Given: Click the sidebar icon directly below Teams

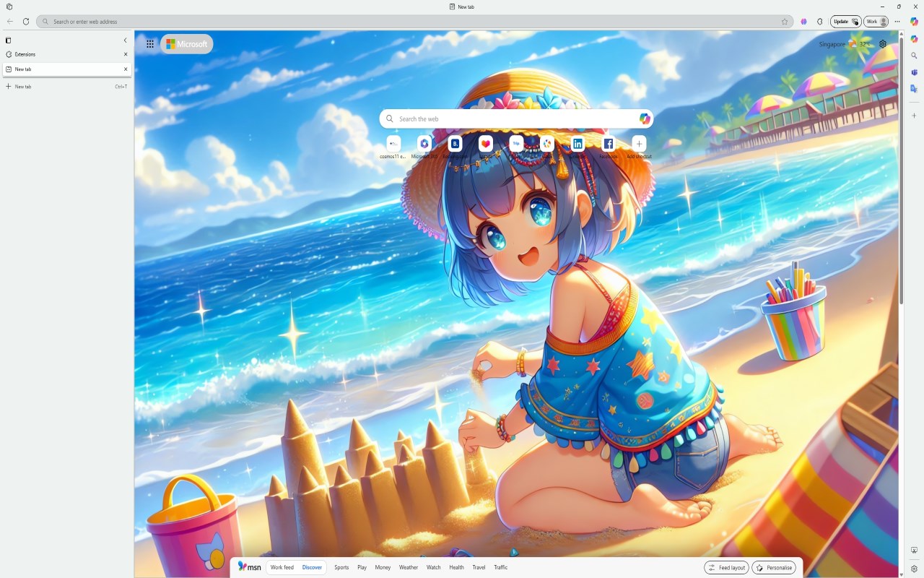Looking at the screenshot, I should click(914, 89).
